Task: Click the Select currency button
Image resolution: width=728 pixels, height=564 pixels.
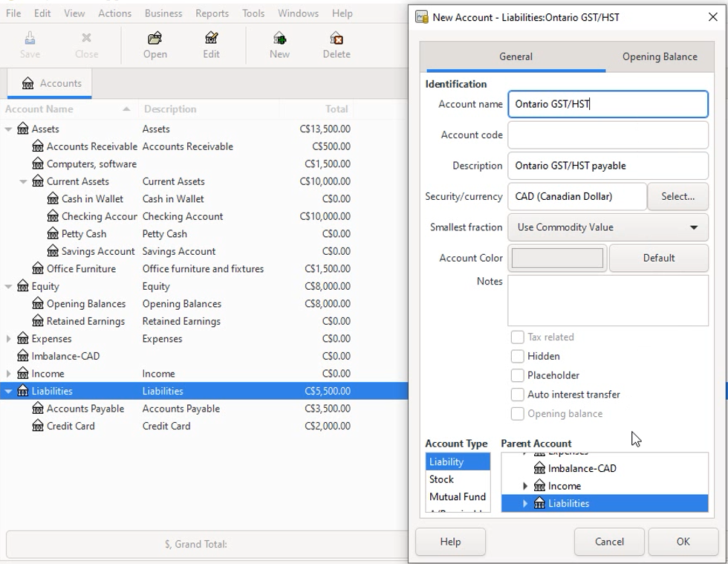Action: point(677,196)
